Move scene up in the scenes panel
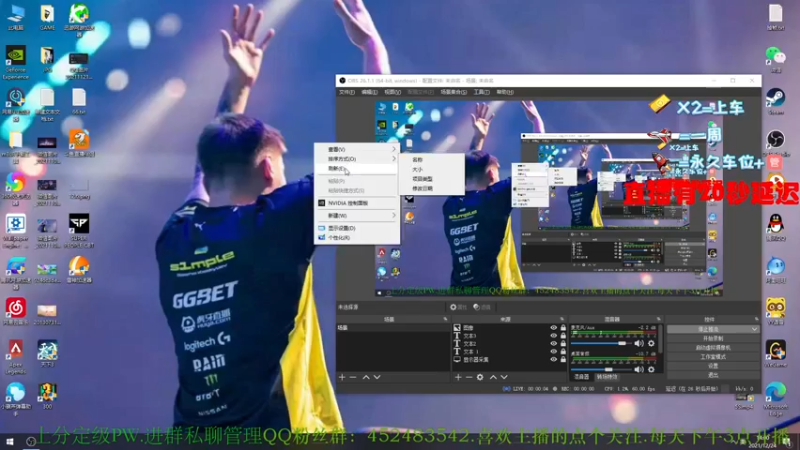 [x=366, y=377]
